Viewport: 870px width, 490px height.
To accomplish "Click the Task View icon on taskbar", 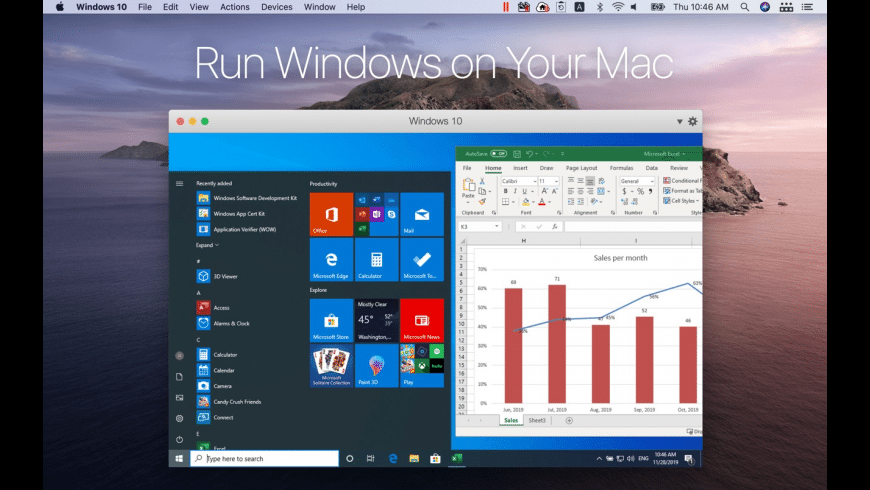I will click(371, 458).
